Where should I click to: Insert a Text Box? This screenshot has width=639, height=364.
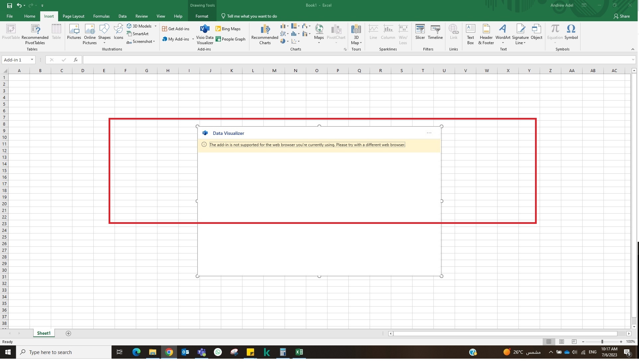[470, 34]
